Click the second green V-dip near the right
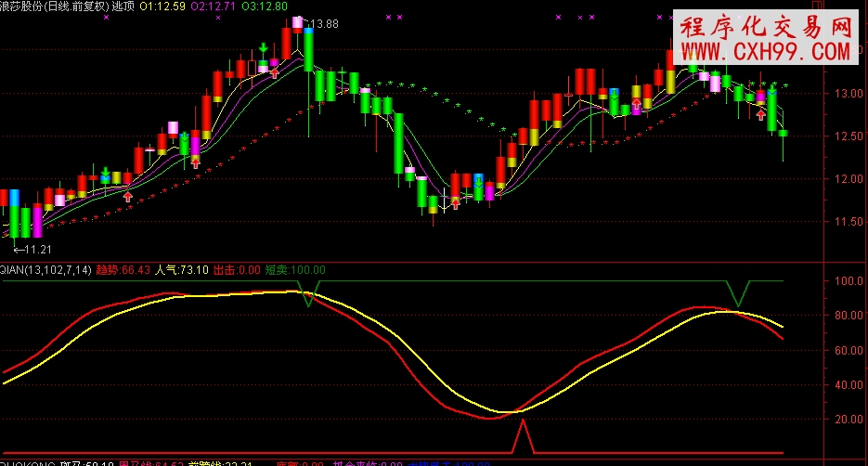The width and height of the screenshot is (868, 466). pyautogui.click(x=737, y=301)
